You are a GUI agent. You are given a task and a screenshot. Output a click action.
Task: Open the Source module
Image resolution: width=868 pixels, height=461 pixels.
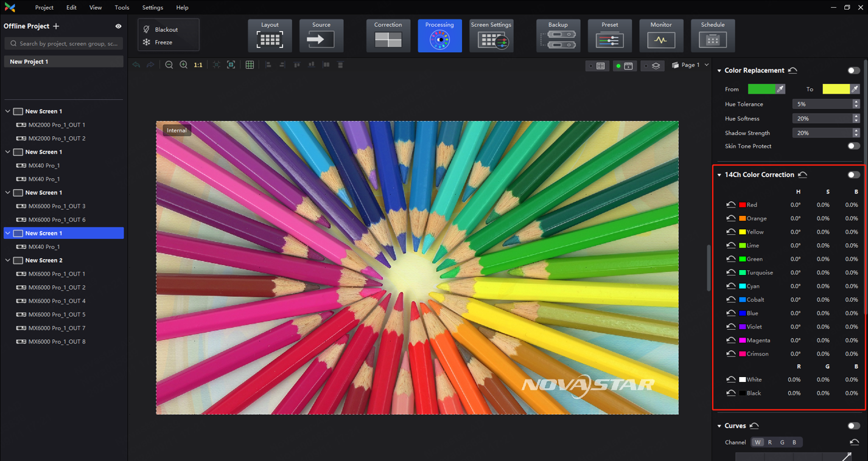(321, 35)
